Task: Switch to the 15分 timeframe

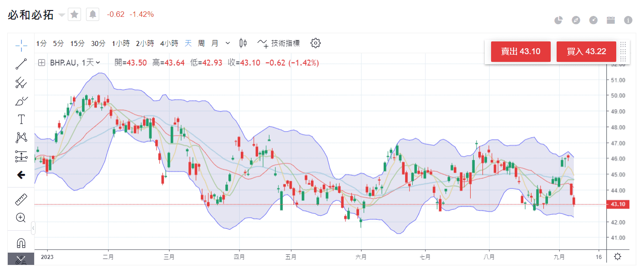Action: 77,43
